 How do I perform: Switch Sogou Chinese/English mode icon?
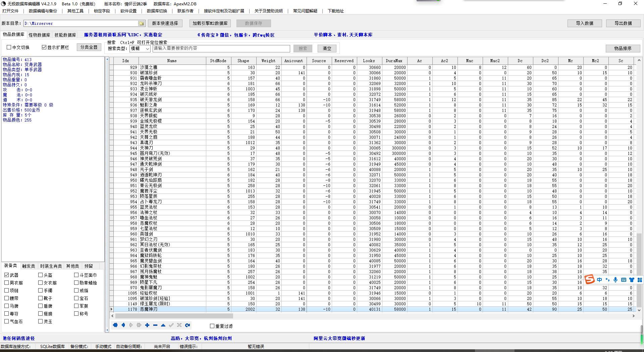pyautogui.click(x=599, y=280)
